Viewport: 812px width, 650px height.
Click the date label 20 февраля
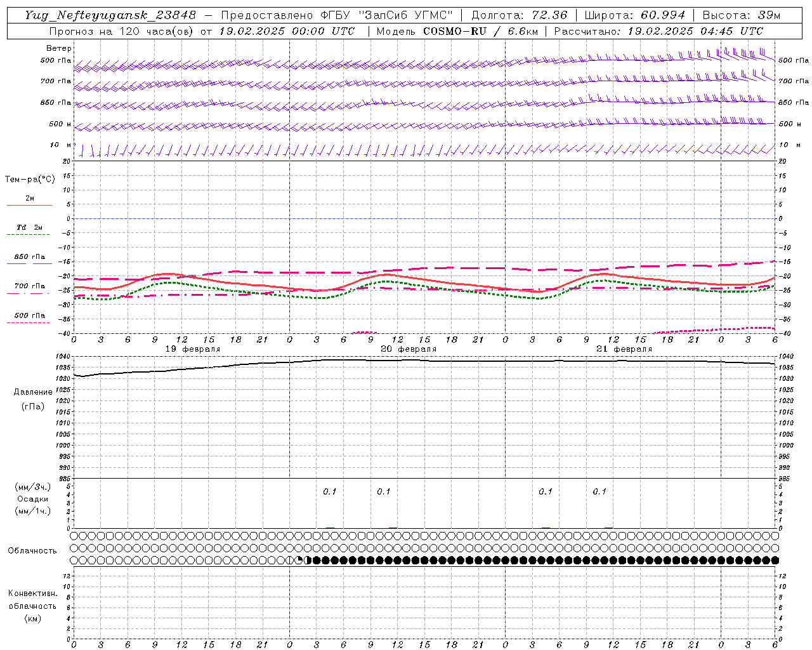pyautogui.click(x=409, y=349)
